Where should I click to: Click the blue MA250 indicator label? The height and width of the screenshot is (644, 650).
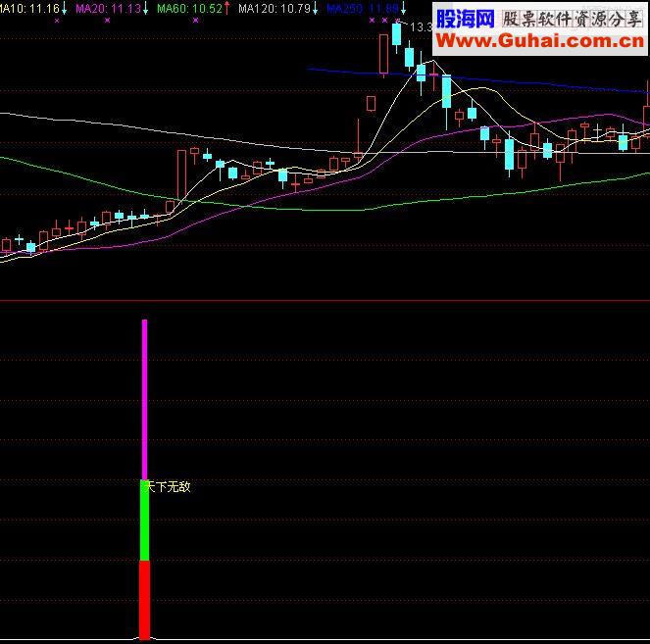coord(363,8)
